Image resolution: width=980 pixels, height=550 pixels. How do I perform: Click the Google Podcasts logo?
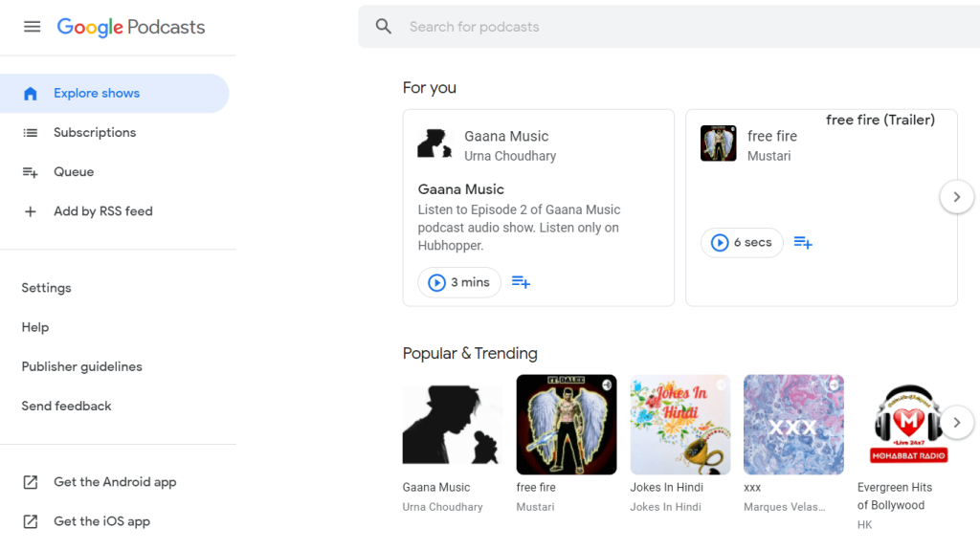click(130, 27)
